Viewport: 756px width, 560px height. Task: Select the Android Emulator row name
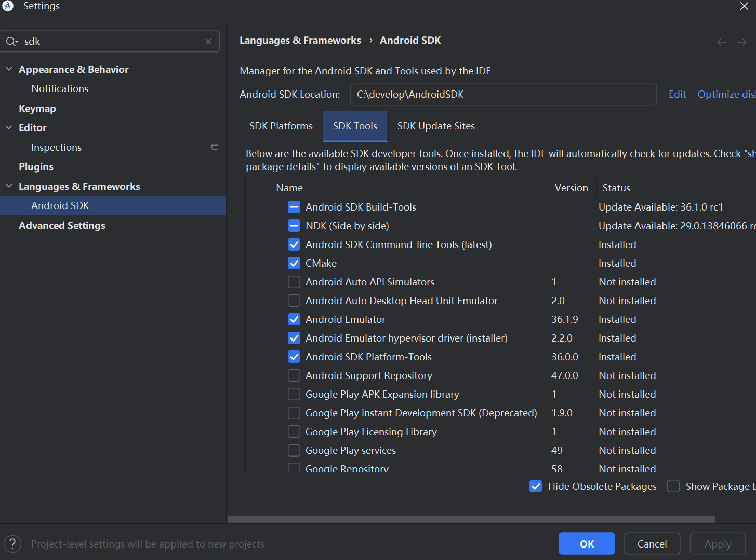(x=346, y=319)
